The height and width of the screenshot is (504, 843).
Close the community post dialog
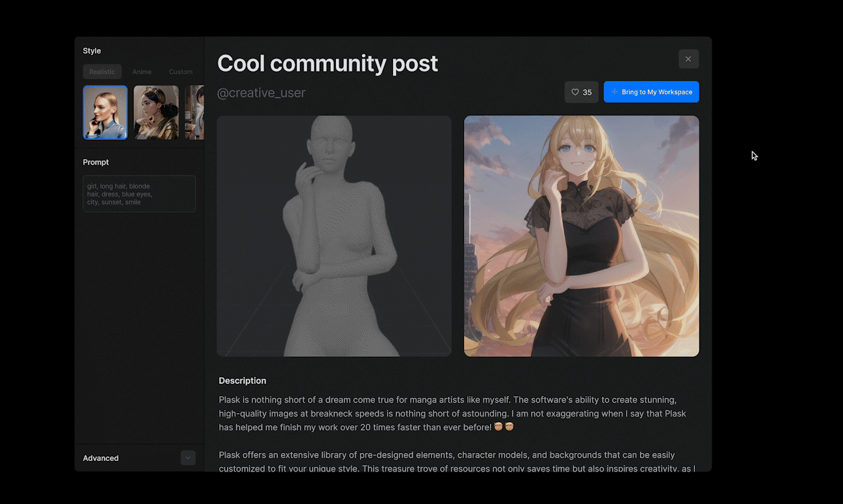688,59
